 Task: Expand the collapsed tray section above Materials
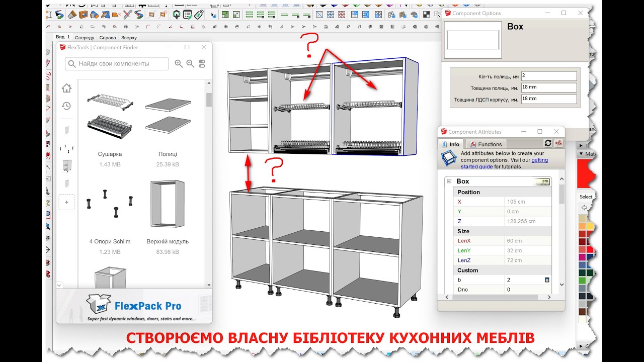click(581, 145)
